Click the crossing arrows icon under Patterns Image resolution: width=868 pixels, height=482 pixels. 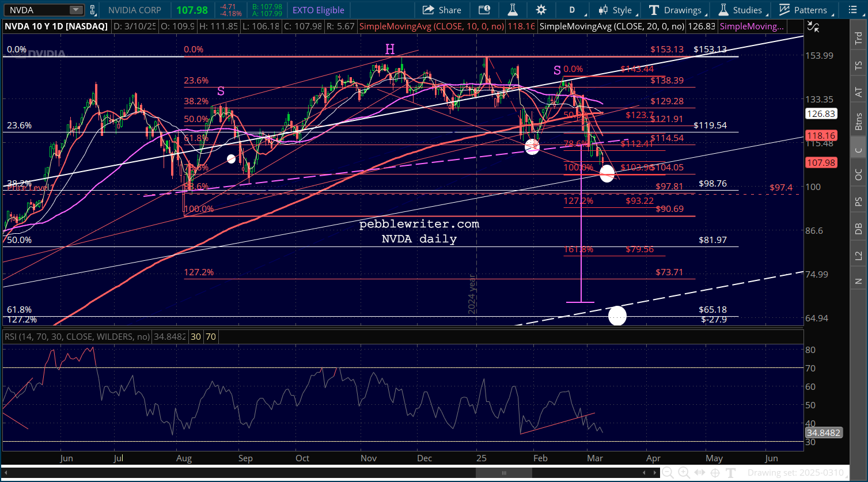pos(813,26)
